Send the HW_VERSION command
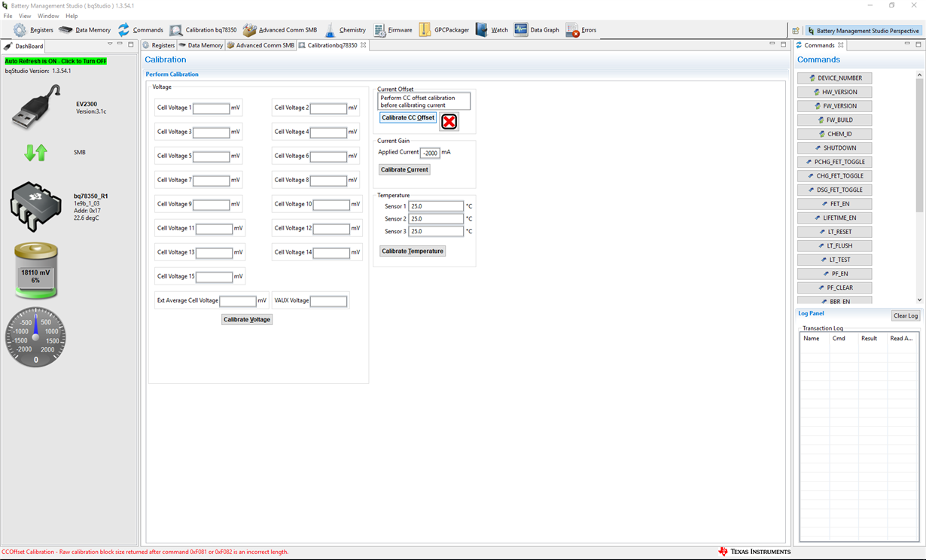This screenshot has width=926, height=560. point(835,92)
